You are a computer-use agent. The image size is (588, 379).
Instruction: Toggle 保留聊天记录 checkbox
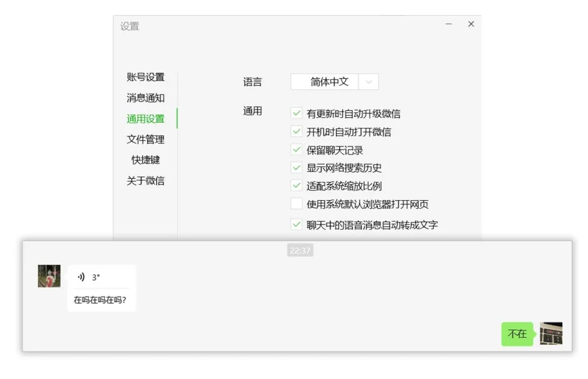pos(296,150)
